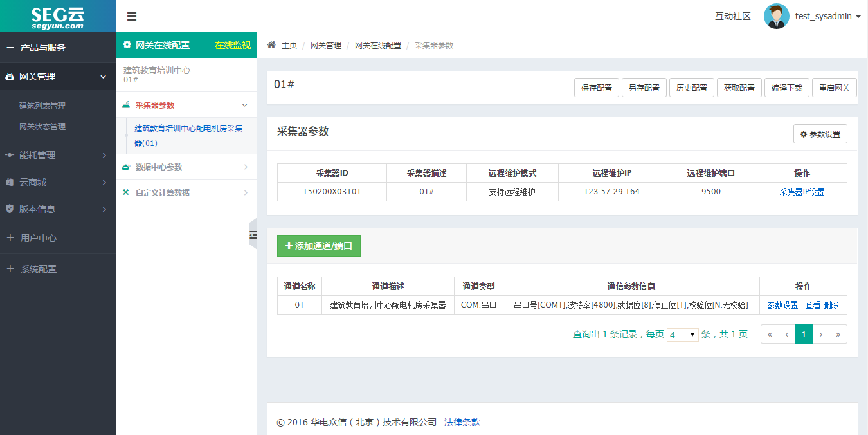Screen dimensions: 868x435
Task: Delete channel 01 via the 删除 link
Action: pos(829,304)
